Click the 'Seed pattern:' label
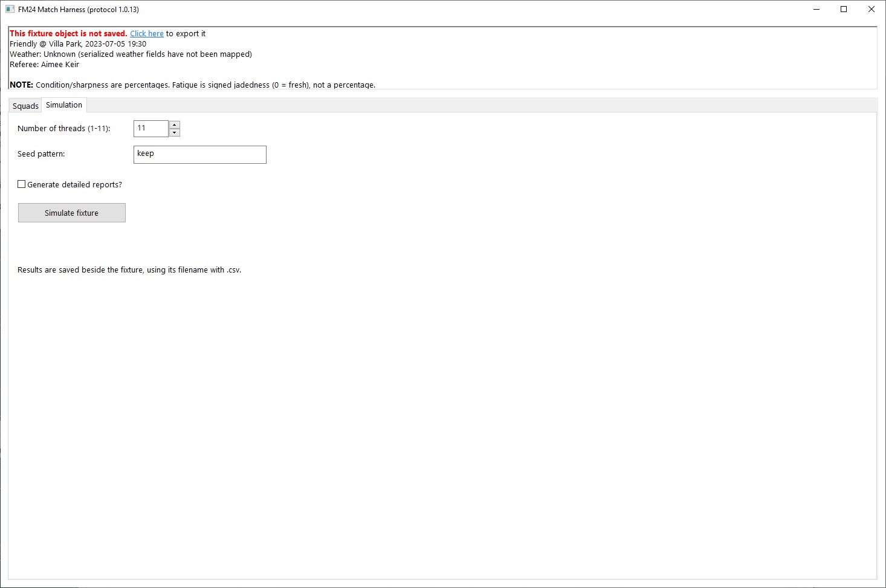The height and width of the screenshot is (588, 886). point(41,154)
